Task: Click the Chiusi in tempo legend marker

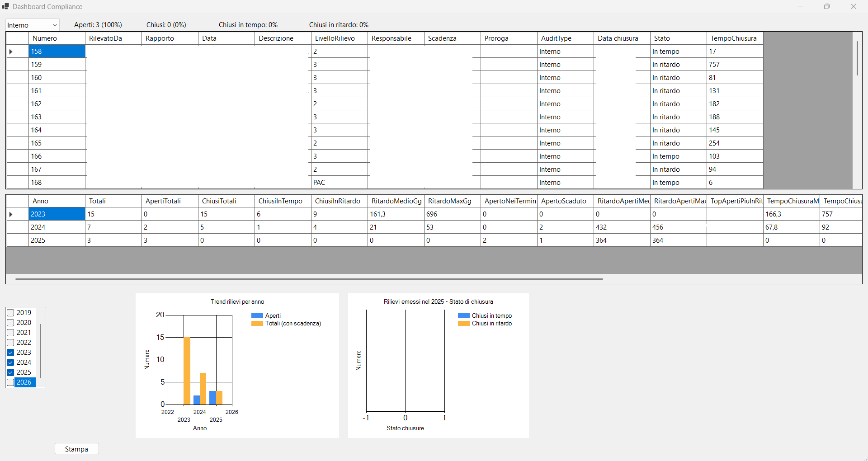Action: coord(464,316)
